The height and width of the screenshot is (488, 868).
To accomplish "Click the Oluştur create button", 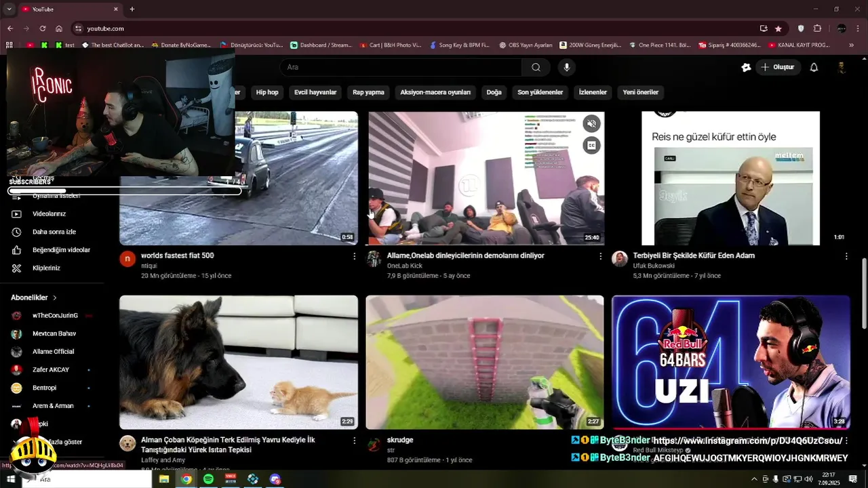I will (778, 67).
